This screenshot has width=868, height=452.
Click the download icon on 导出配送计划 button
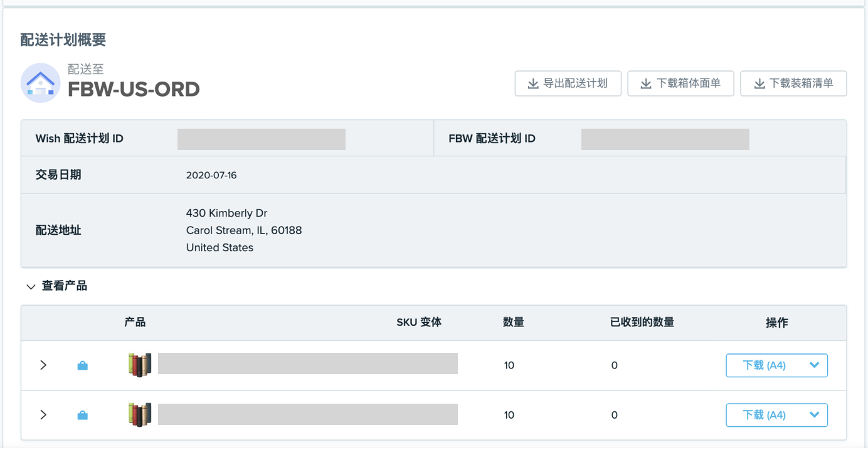(533, 83)
